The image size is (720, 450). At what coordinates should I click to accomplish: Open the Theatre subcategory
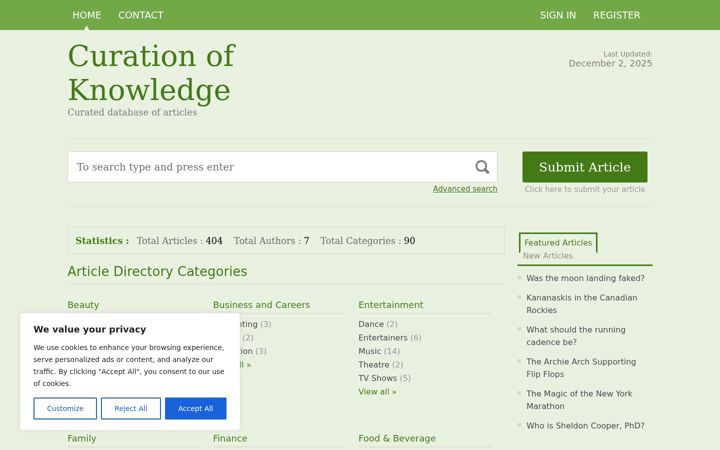[x=374, y=365]
